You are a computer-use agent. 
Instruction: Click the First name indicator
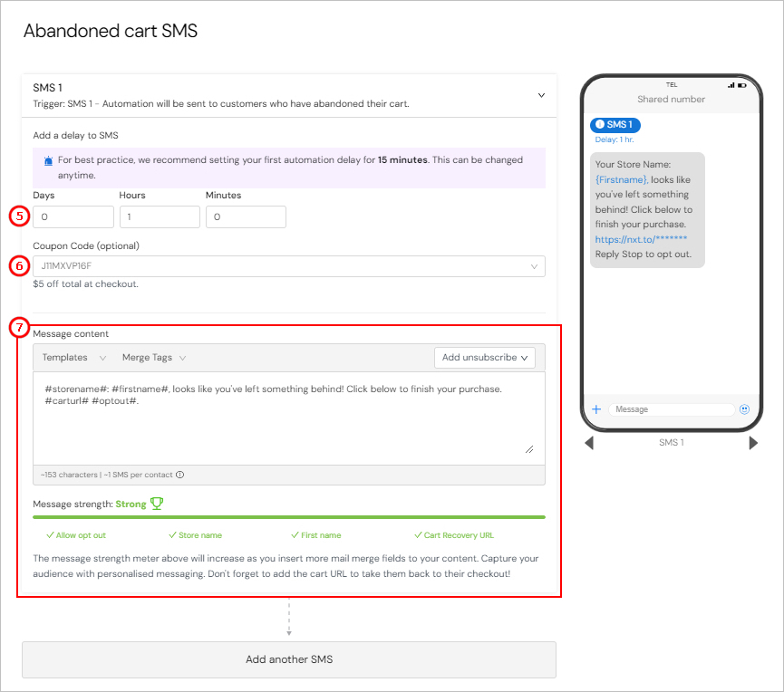point(316,535)
